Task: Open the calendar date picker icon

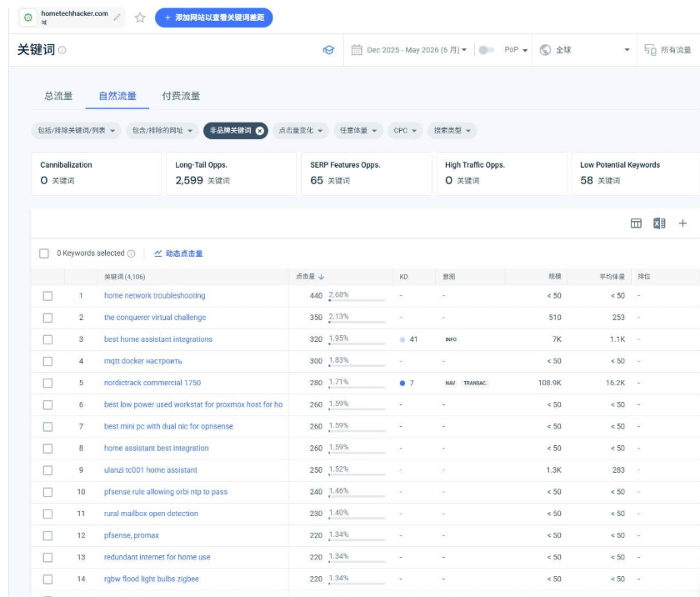Action: click(357, 50)
